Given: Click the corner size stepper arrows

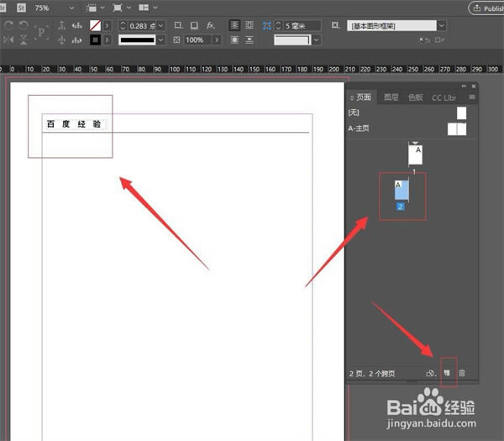Looking at the screenshot, I should click(279, 26).
